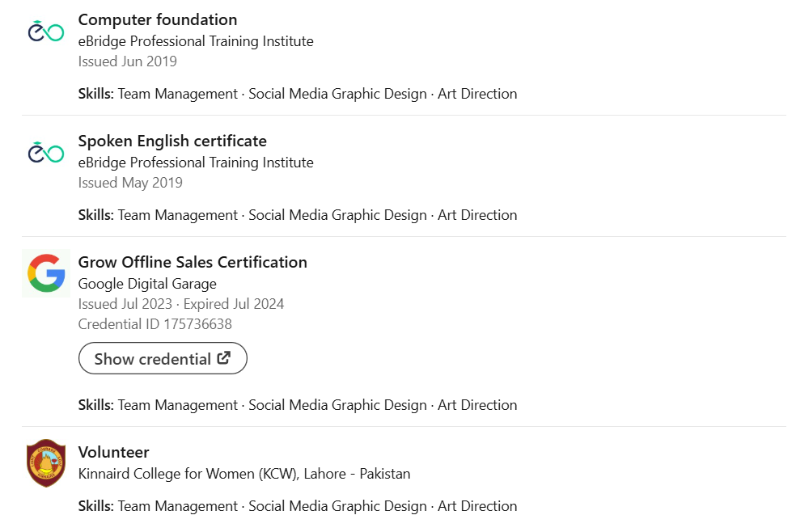Click the external link icon in Show credential
This screenshot has height=532, width=796.
(224, 358)
